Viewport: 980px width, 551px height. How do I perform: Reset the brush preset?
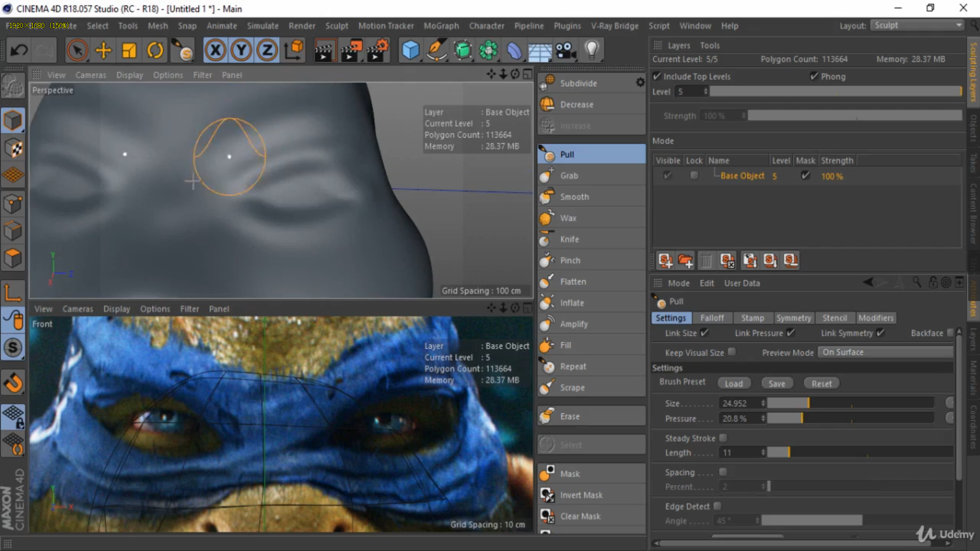pos(821,384)
